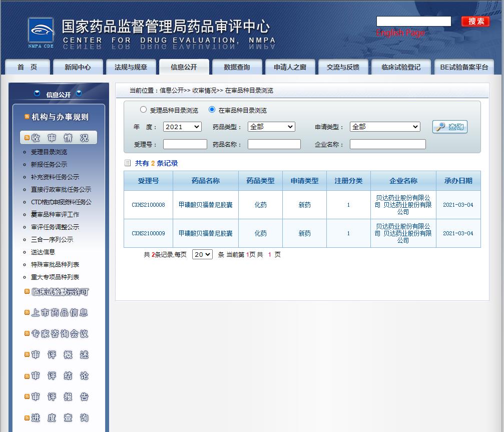Open CTD格式申报资料任务公 sidebar link

click(x=61, y=202)
